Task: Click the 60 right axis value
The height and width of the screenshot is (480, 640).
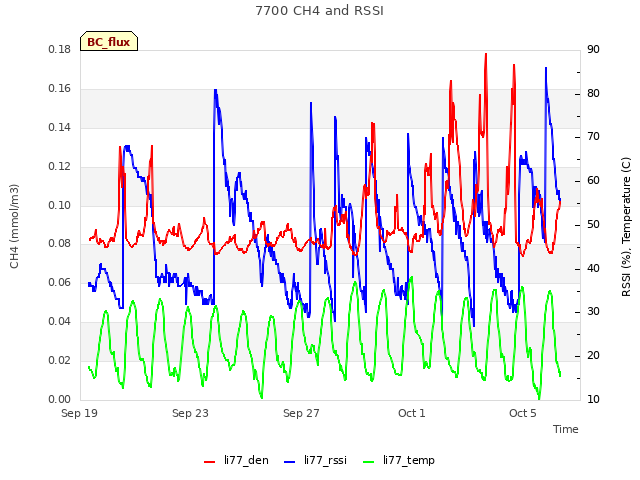Action: (x=593, y=180)
